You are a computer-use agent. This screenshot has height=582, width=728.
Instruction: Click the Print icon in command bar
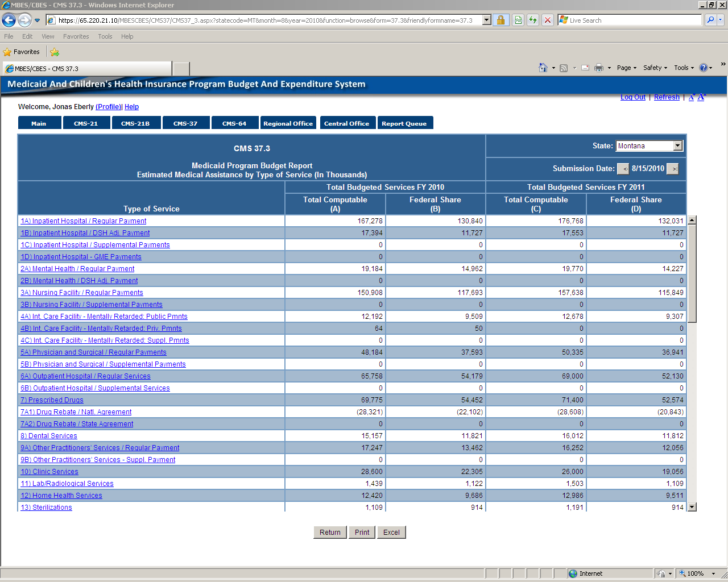598,68
